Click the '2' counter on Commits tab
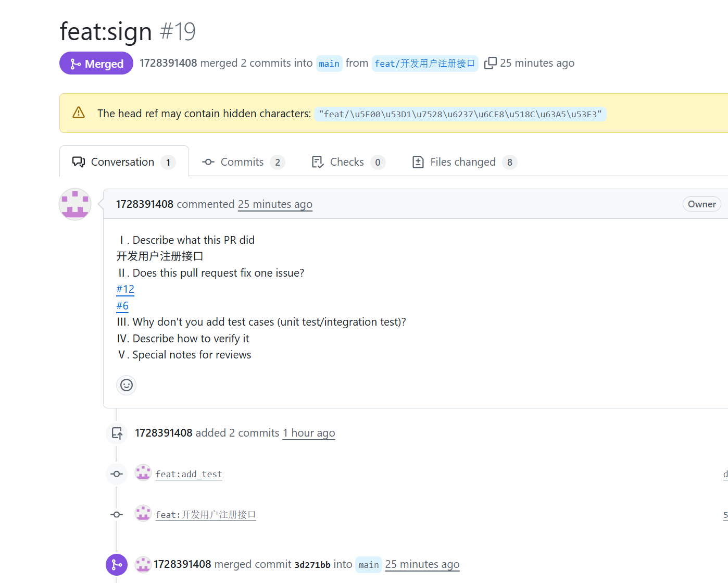Screen dimensions: 728x583 278,163
